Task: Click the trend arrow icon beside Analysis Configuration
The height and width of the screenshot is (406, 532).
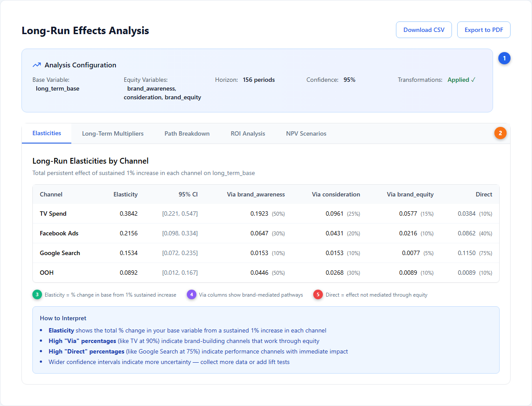Action: pos(37,65)
